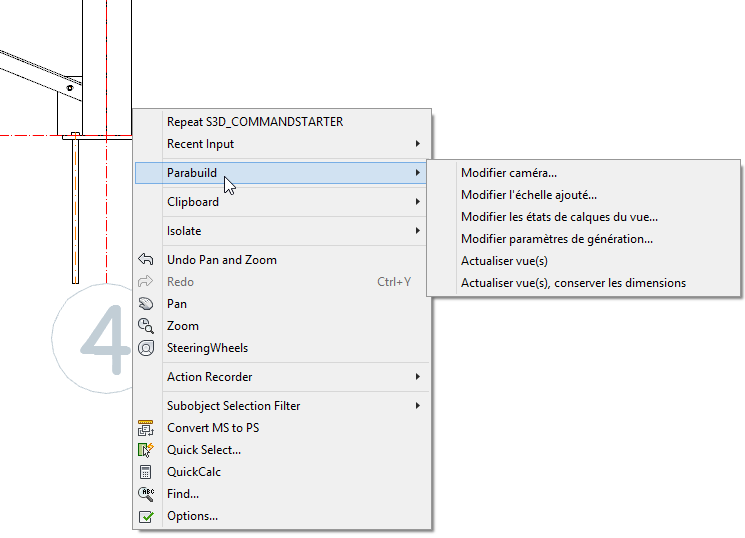Click the Pan hand icon

tap(145, 304)
